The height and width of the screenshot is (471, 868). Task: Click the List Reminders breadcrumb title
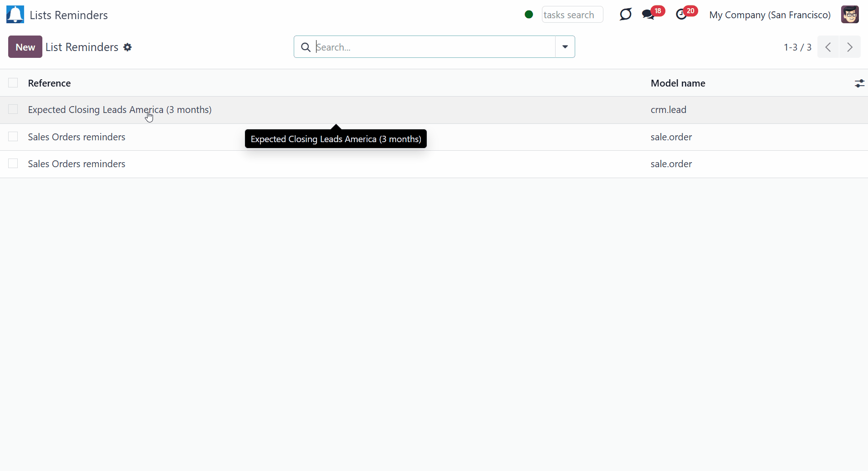pyautogui.click(x=82, y=47)
